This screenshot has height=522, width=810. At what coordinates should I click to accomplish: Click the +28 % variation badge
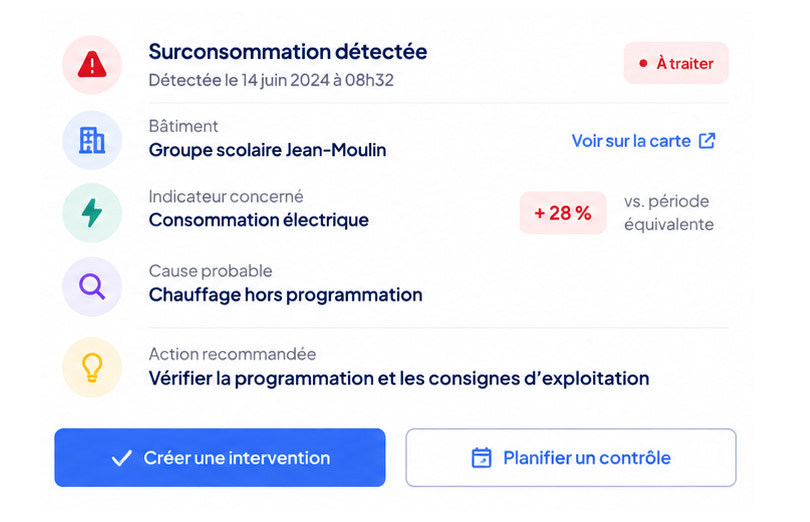click(x=563, y=213)
